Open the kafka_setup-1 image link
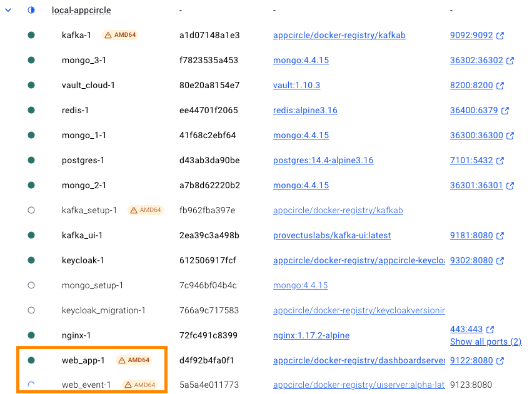The width and height of the screenshot is (532, 394). pyautogui.click(x=338, y=210)
